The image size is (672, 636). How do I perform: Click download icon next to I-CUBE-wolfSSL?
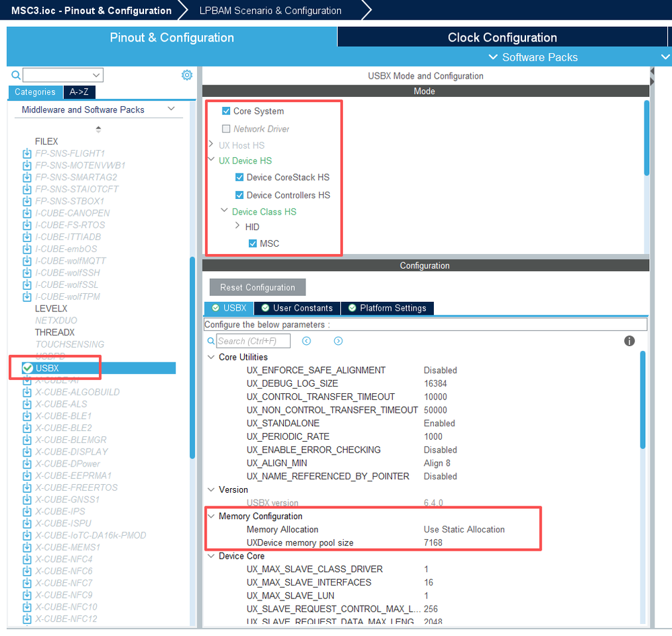pos(27,285)
